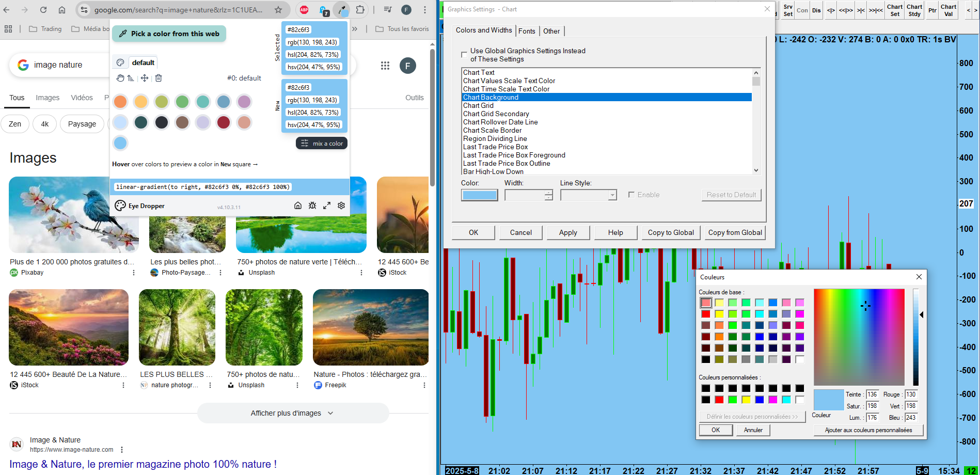This screenshot has height=475, width=980.
Task: Click the mix a color button
Action: tap(322, 143)
